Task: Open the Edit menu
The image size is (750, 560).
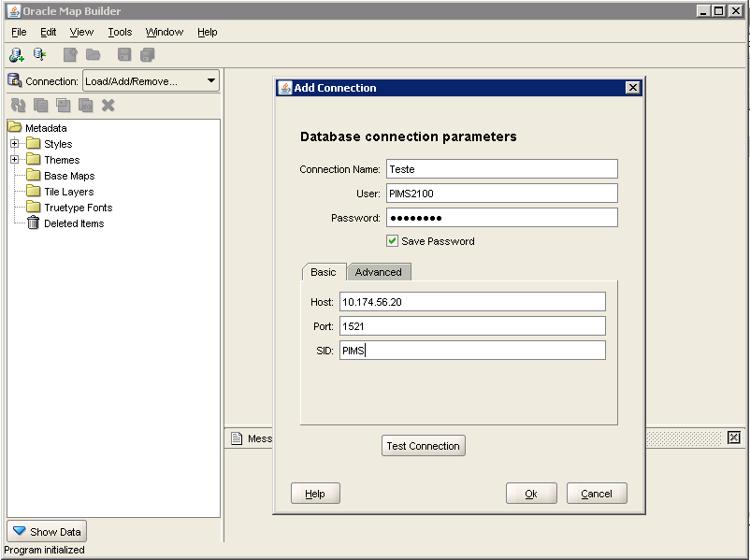Action: [x=48, y=32]
